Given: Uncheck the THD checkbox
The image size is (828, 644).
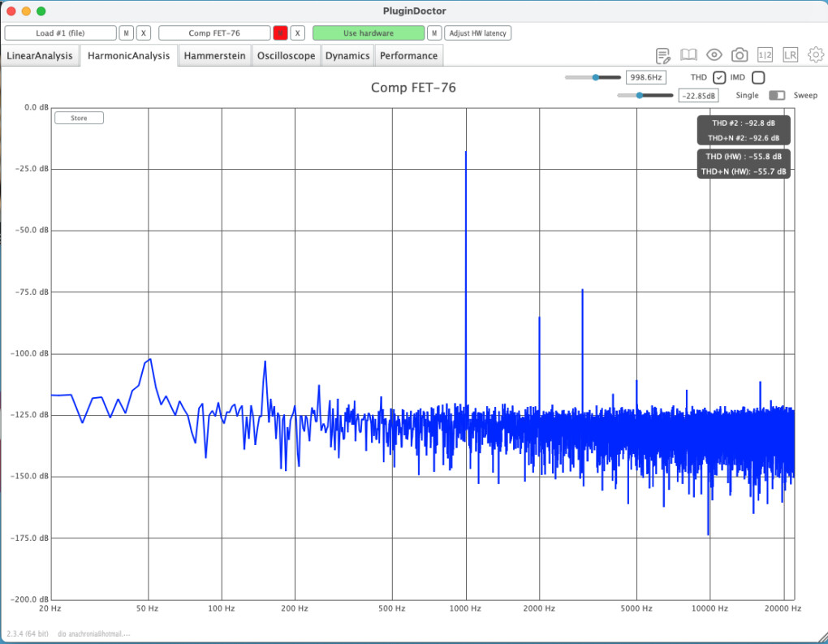Looking at the screenshot, I should (x=719, y=78).
